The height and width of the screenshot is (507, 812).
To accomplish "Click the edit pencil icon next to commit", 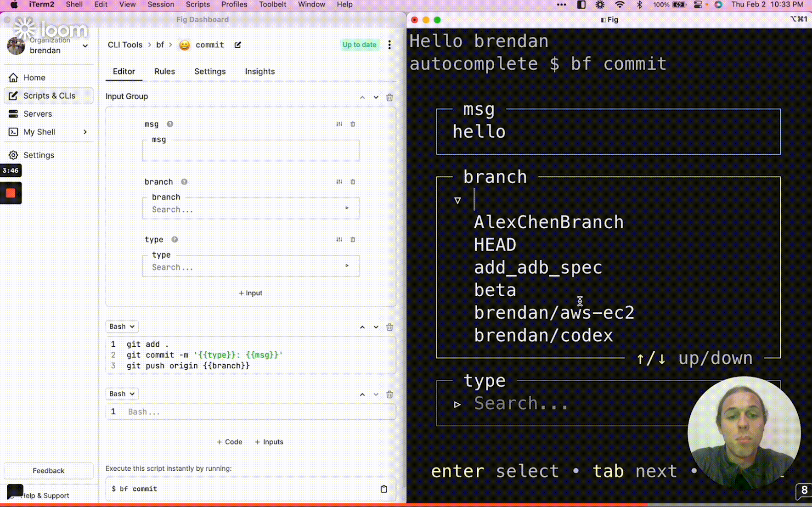I will click(x=238, y=45).
